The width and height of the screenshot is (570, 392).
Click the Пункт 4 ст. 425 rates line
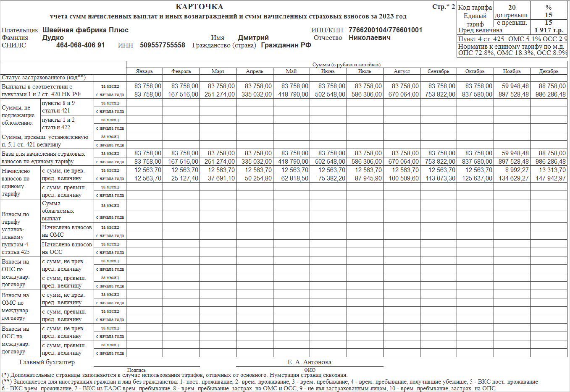pos(512,39)
